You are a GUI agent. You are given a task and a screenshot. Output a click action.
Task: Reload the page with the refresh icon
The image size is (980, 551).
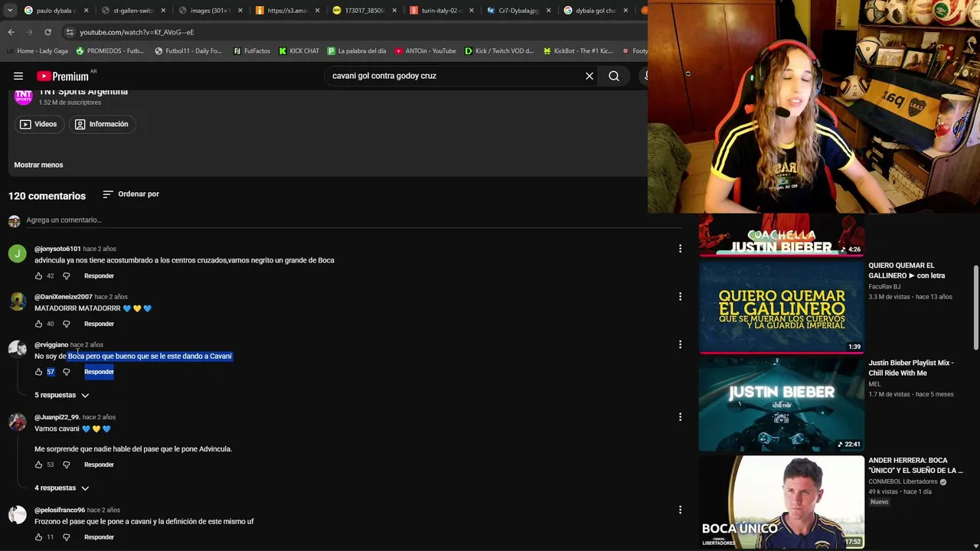(47, 32)
